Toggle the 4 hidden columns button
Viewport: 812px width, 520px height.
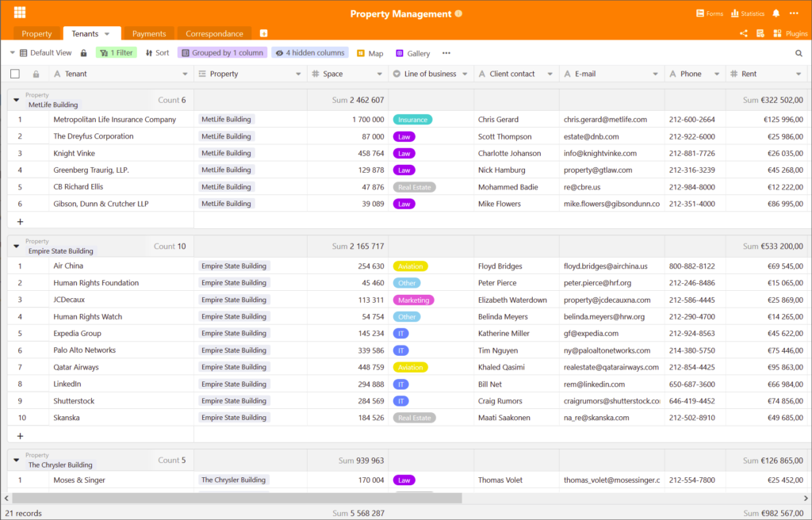310,53
